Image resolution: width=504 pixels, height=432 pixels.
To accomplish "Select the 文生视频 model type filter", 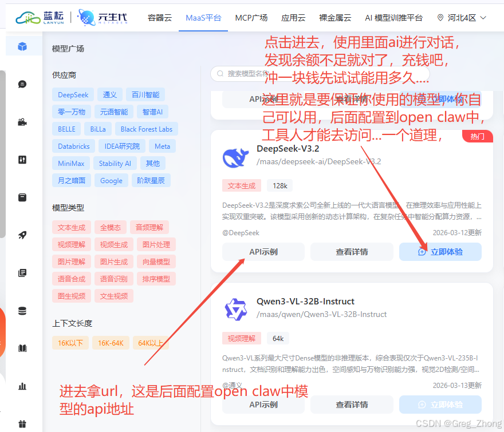I will (x=114, y=296).
